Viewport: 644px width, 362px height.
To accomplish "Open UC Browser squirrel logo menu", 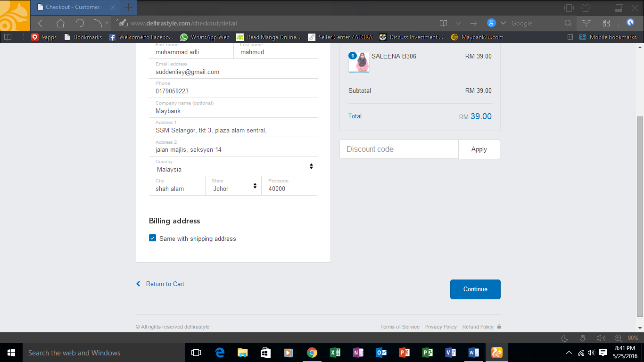I will [15, 16].
